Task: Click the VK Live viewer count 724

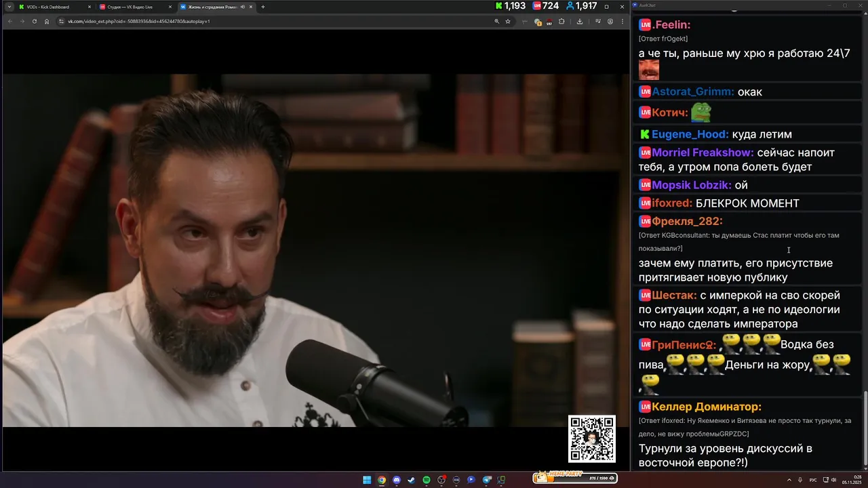Action: [x=546, y=6]
